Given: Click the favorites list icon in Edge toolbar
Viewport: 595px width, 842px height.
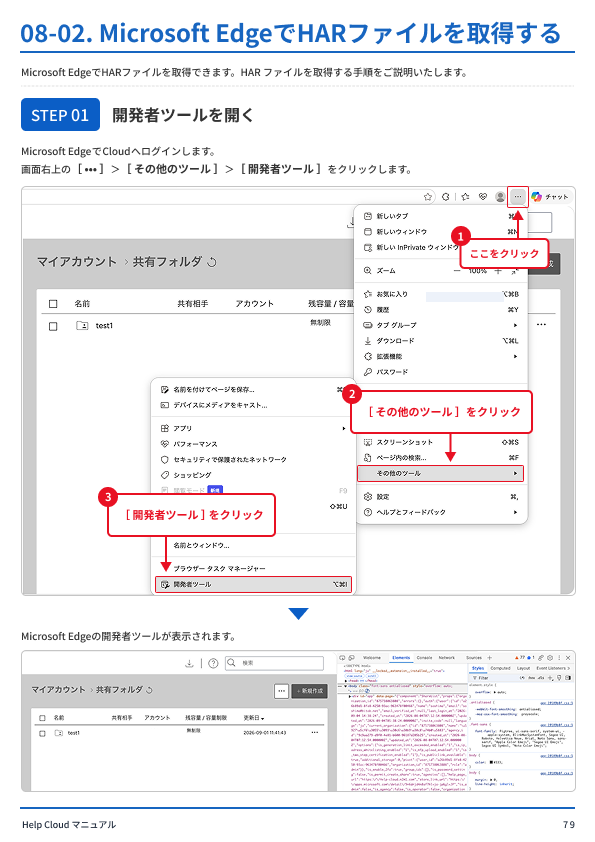Looking at the screenshot, I should pyautogui.click(x=466, y=197).
